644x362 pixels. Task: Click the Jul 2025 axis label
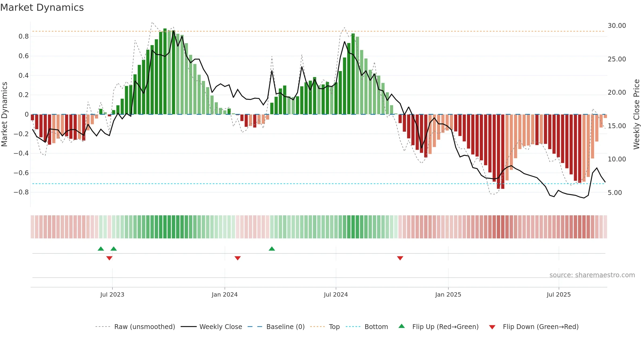click(559, 294)
